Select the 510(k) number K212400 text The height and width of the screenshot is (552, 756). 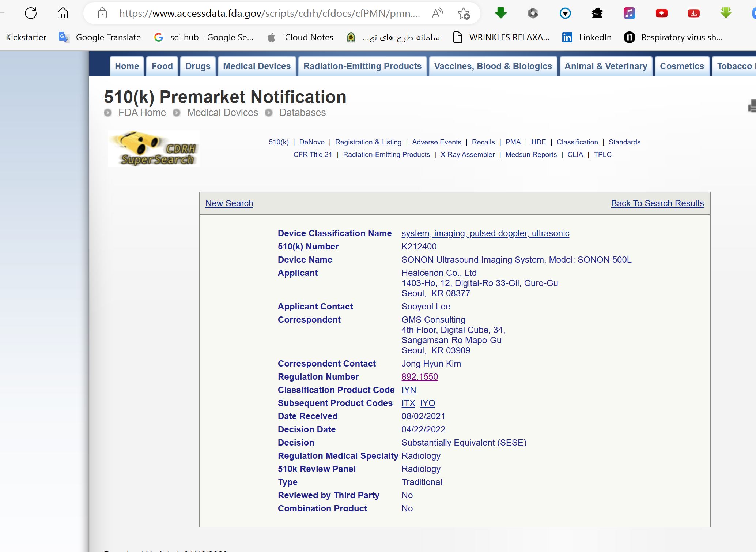pos(419,247)
